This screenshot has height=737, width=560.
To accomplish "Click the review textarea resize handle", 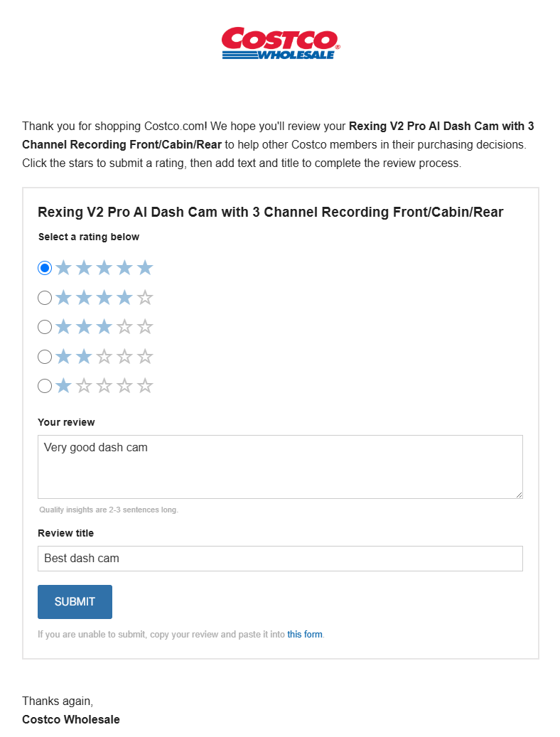I will point(519,495).
